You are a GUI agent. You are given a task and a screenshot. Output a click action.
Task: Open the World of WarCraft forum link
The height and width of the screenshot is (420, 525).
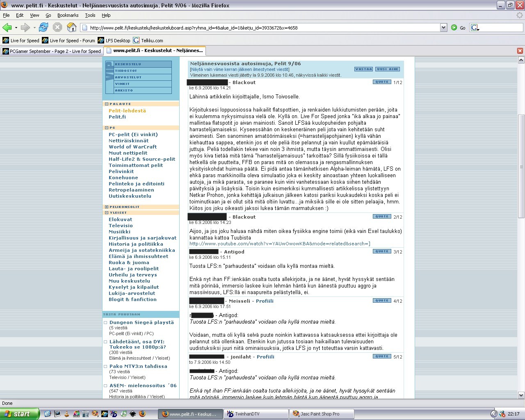(132, 147)
